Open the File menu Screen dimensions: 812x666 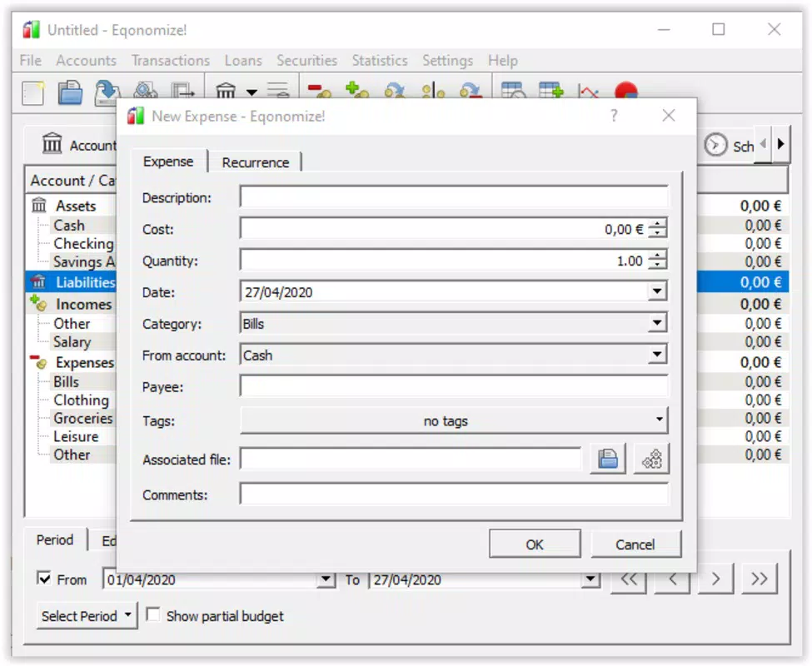(31, 60)
